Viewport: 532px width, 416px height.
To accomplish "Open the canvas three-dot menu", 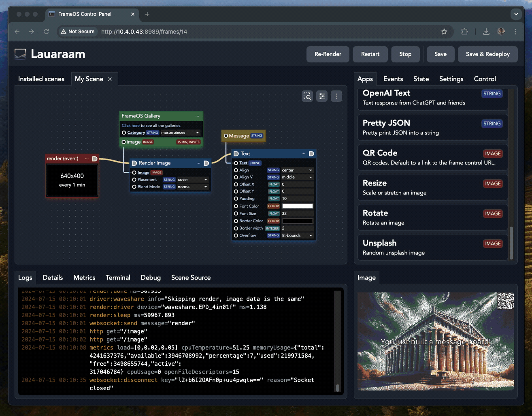I will tap(336, 96).
